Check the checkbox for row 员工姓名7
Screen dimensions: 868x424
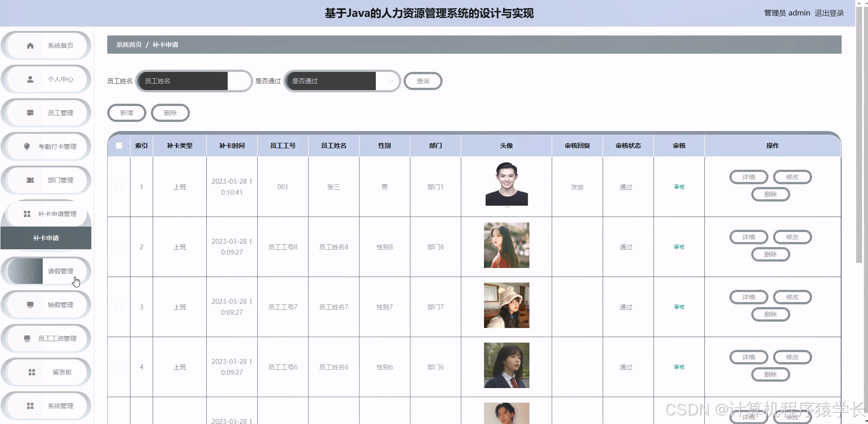119,307
